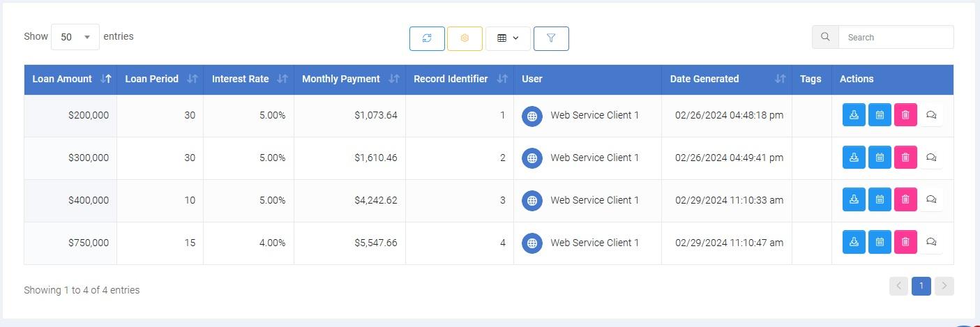Sort by Monthly Payment column
Viewport: 980px width, 327px height.
(x=349, y=79)
